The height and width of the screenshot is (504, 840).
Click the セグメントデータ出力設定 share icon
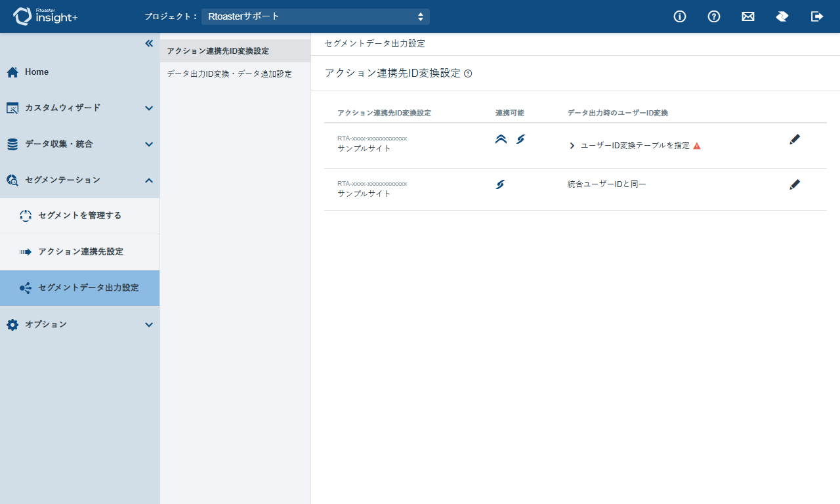26,288
